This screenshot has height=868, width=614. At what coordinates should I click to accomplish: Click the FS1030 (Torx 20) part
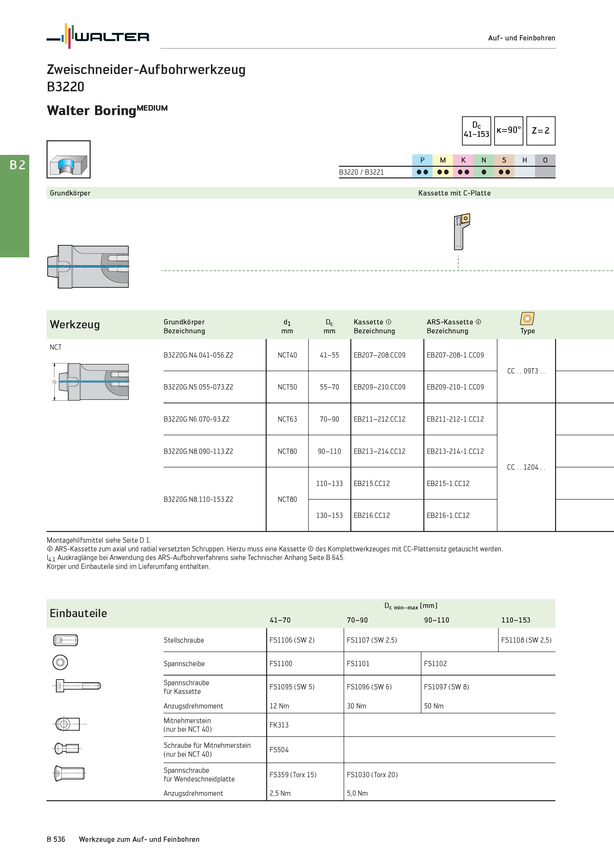tap(372, 775)
